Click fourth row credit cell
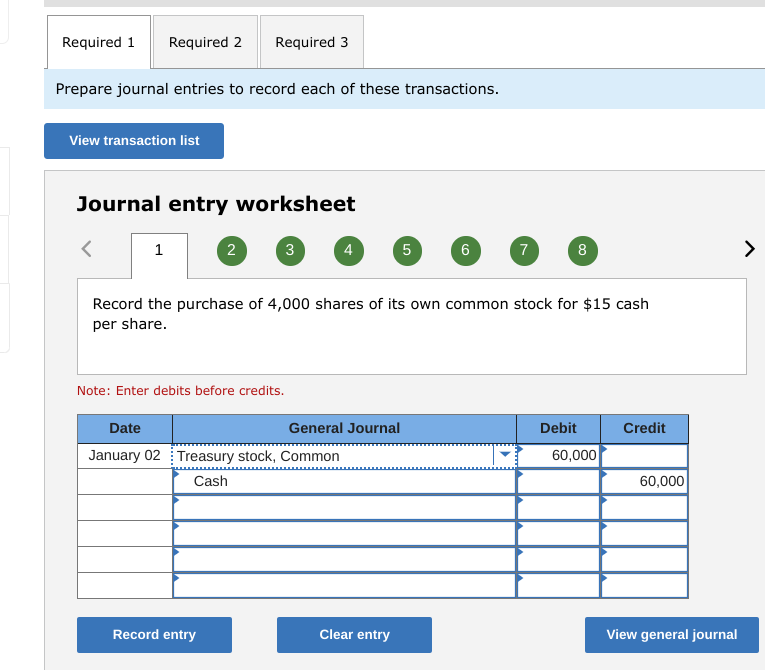 click(645, 534)
